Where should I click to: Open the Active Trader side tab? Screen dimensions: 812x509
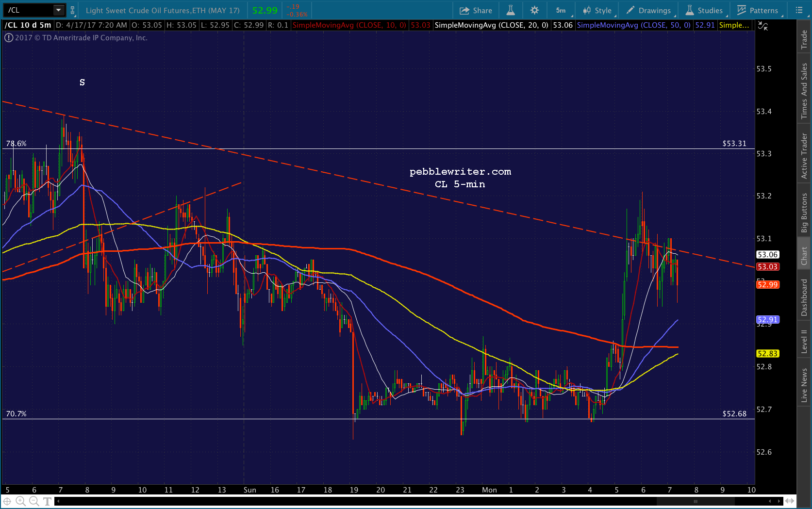click(804, 155)
